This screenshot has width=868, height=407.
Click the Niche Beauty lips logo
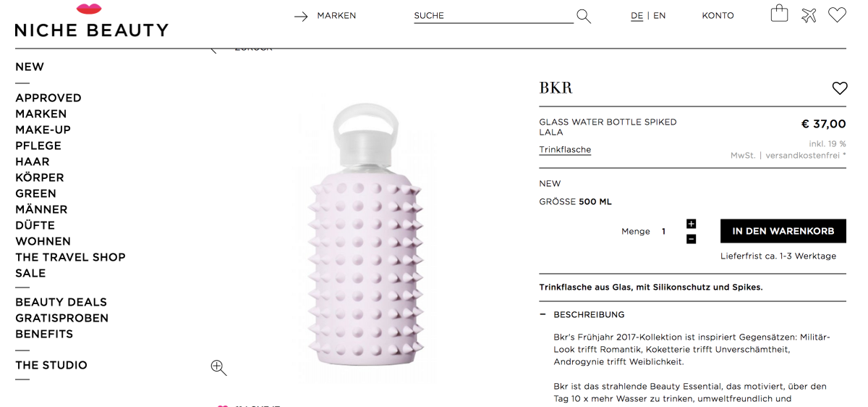click(89, 9)
